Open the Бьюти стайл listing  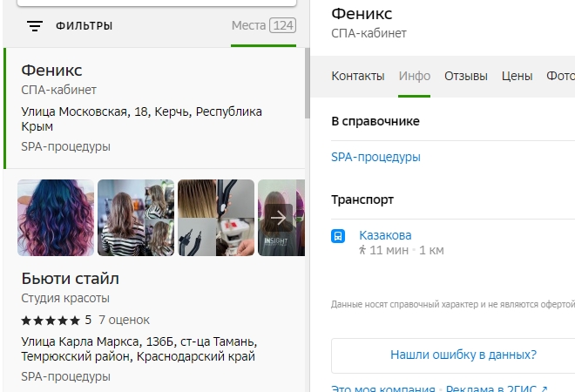click(70, 279)
